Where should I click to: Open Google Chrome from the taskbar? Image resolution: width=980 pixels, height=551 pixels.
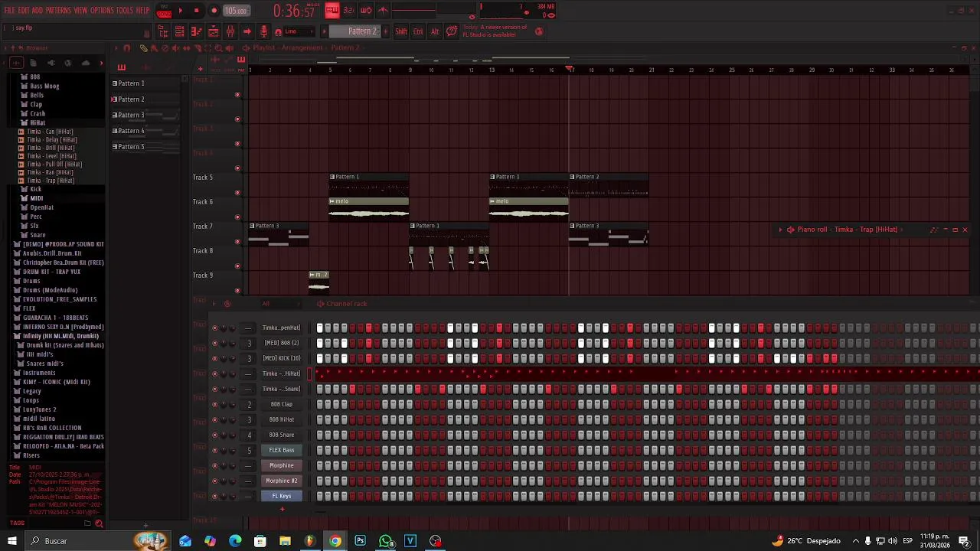click(x=335, y=541)
